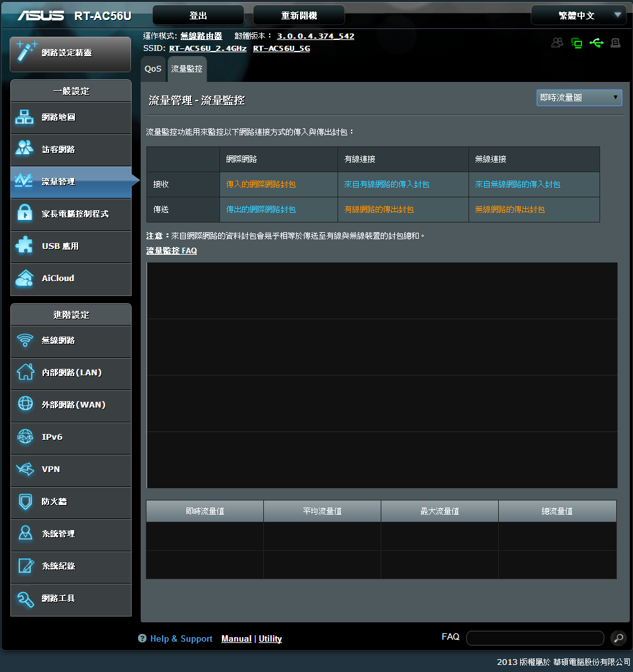Open 系統紀錄 menu item
The width and height of the screenshot is (633, 672).
(x=71, y=567)
